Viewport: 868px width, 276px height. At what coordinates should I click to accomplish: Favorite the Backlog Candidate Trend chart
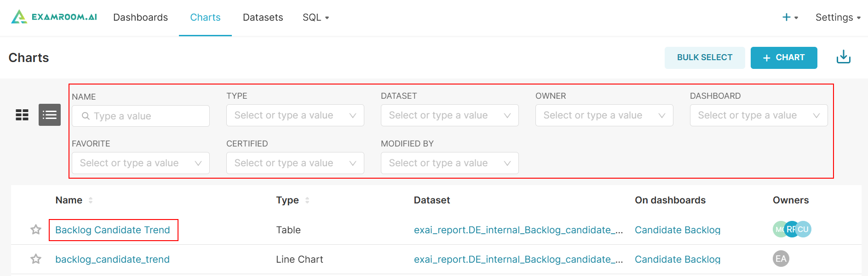(36, 230)
